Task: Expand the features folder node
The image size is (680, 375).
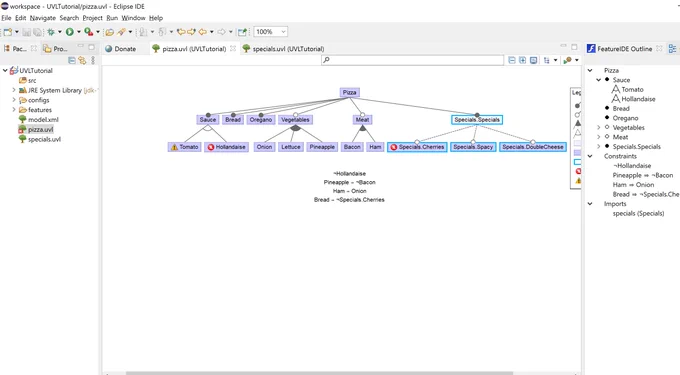Action: [x=14, y=110]
